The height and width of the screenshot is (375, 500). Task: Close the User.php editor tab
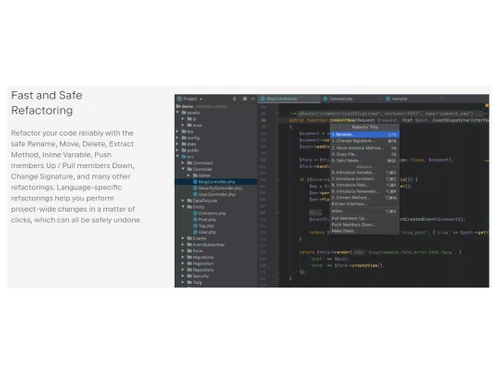point(442,99)
